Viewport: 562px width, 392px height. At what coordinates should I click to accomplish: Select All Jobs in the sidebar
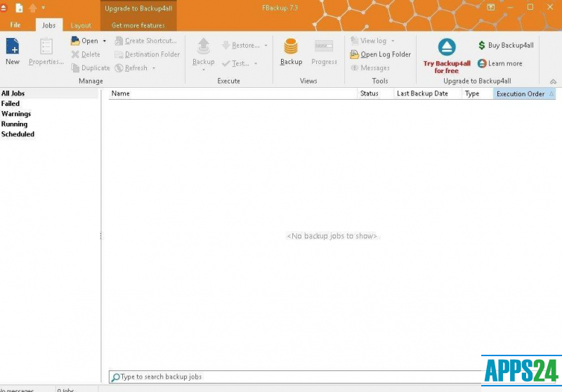(48, 93)
